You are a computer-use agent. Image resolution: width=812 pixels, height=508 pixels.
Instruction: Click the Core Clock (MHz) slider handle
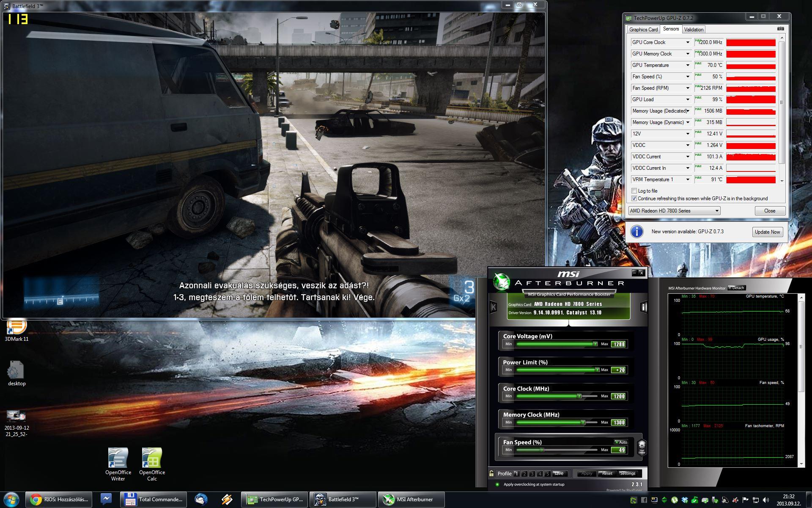point(579,396)
